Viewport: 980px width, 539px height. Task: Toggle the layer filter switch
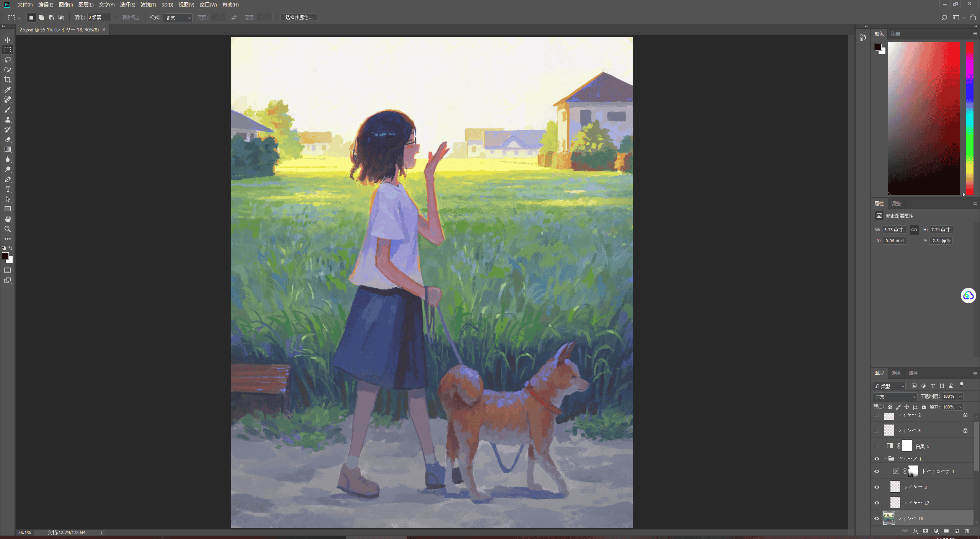tap(961, 385)
